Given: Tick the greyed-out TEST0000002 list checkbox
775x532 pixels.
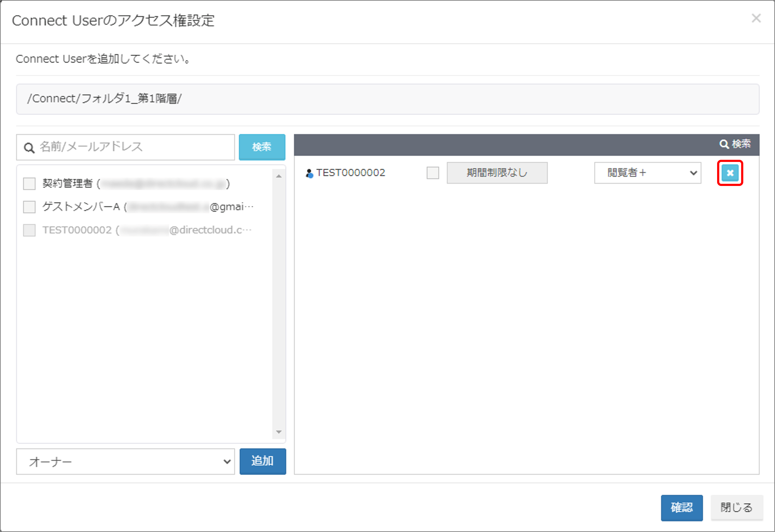Looking at the screenshot, I should point(29,230).
